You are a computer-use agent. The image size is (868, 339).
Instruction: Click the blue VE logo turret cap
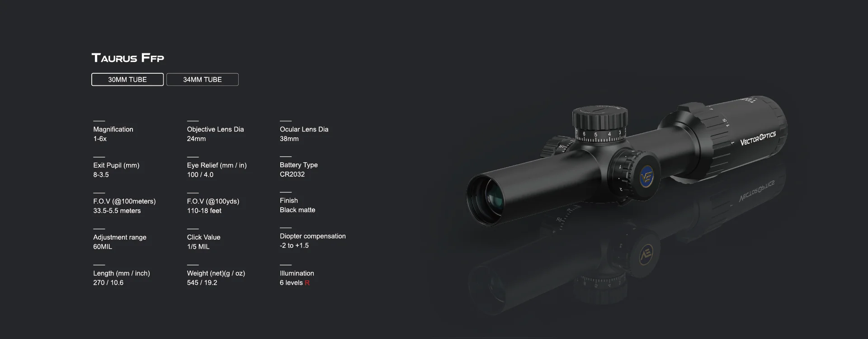point(648,175)
